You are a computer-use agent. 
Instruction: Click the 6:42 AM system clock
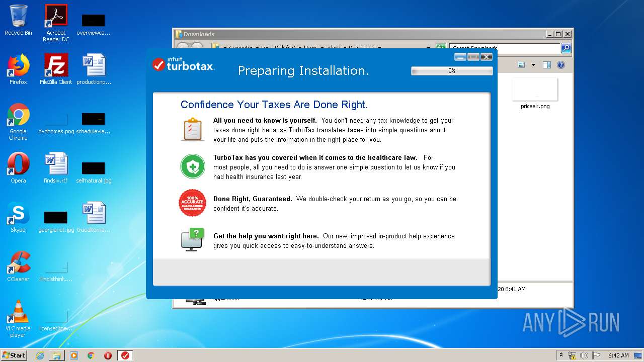[618, 355]
